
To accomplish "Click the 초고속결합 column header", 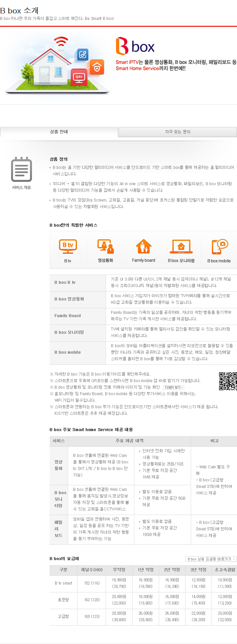I will pyautogui.click(x=225, y=570).
